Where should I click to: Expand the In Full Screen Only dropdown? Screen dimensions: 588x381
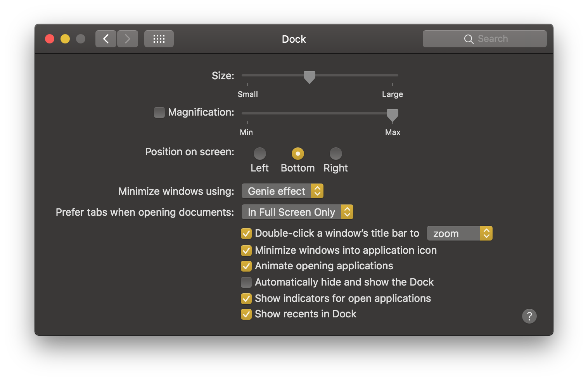297,212
